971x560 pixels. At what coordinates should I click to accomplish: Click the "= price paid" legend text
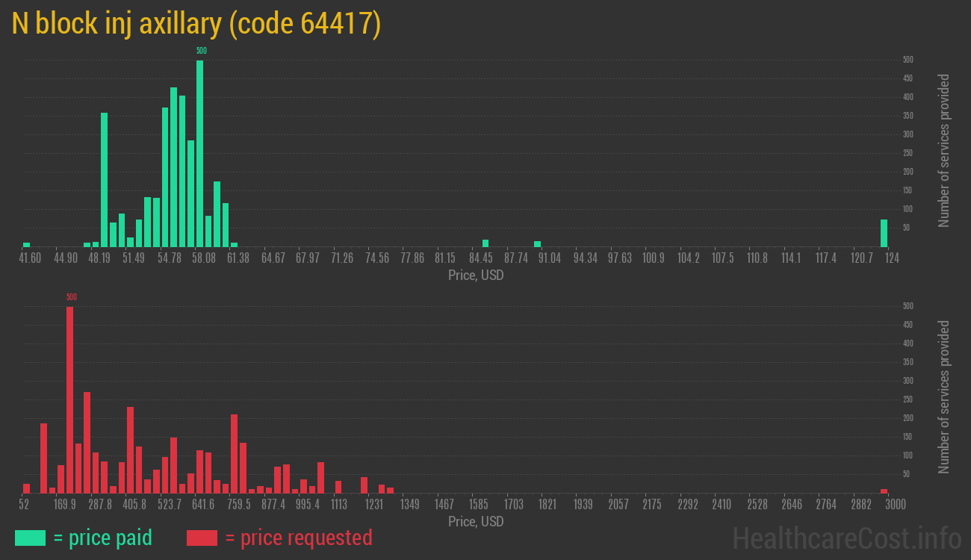pos(103,538)
